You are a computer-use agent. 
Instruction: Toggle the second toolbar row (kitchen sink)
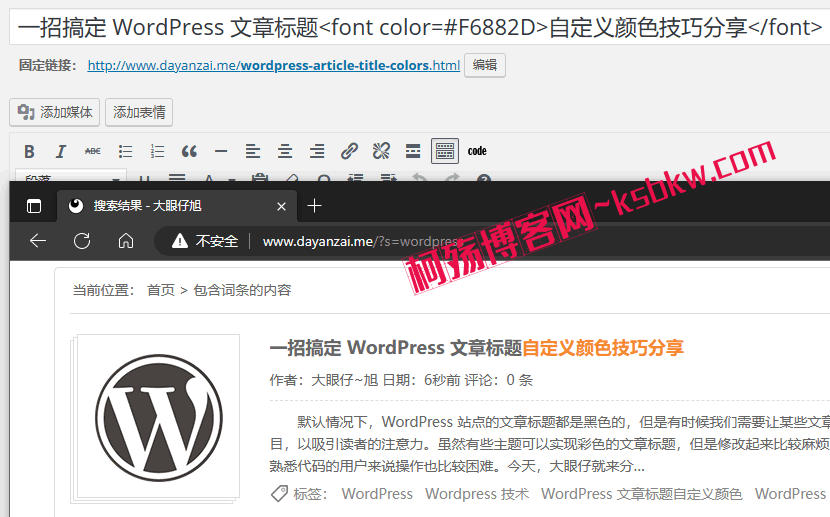(445, 151)
